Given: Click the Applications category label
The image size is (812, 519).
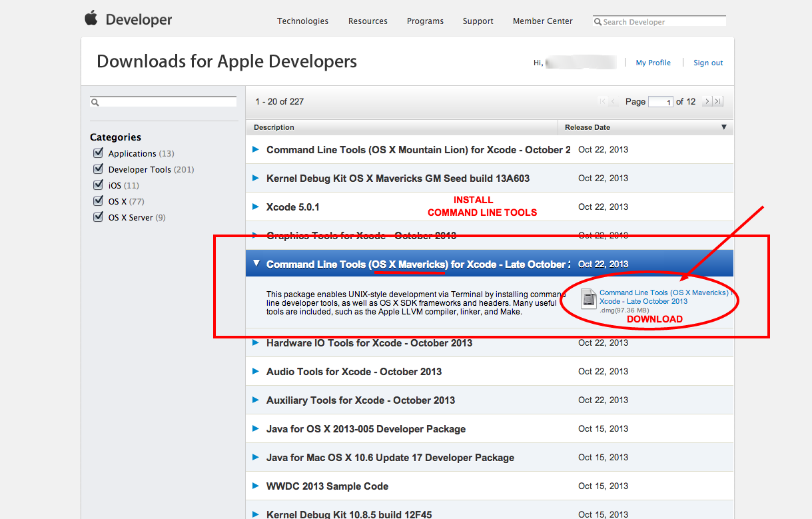Looking at the screenshot, I should pyautogui.click(x=132, y=153).
